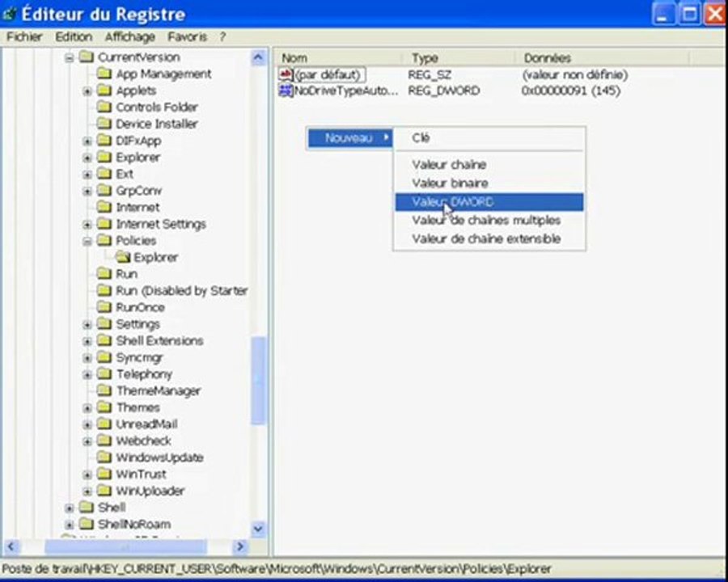The image size is (728, 582).
Task: Click the horizontal scrollbar right arrow
Action: tap(240, 546)
